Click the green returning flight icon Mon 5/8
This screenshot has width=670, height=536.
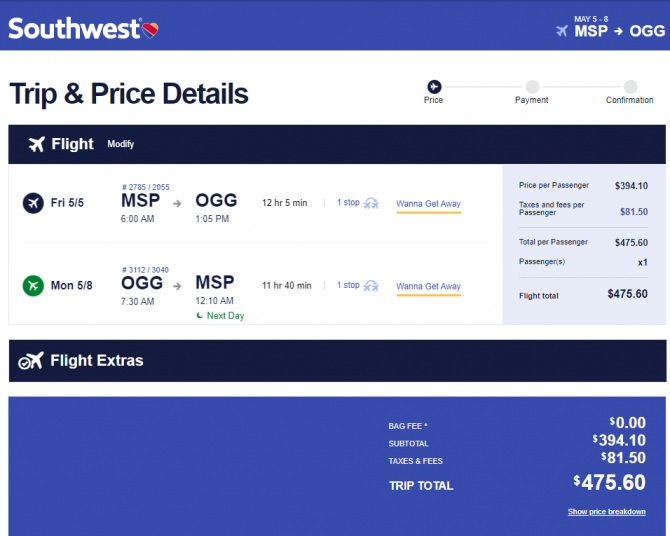33,286
